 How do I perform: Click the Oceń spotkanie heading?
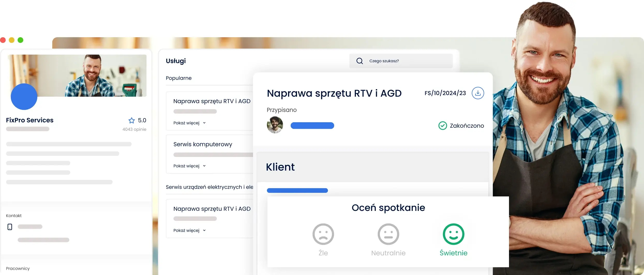click(x=388, y=208)
